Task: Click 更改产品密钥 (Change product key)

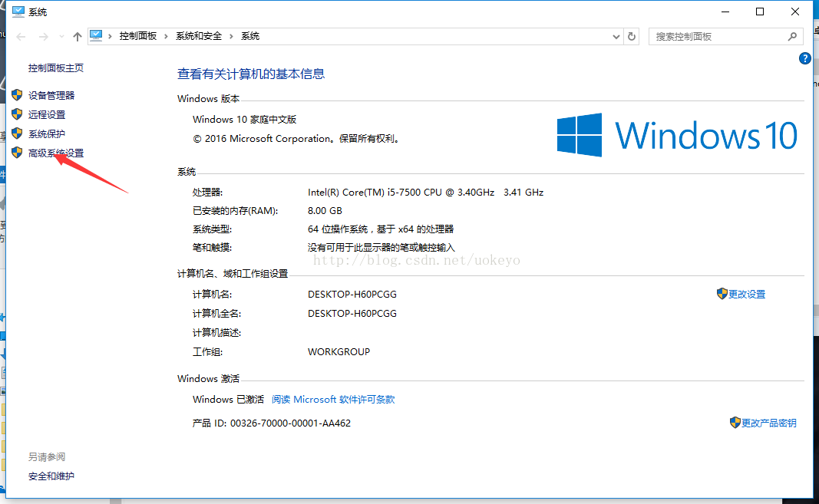Action: (x=769, y=423)
